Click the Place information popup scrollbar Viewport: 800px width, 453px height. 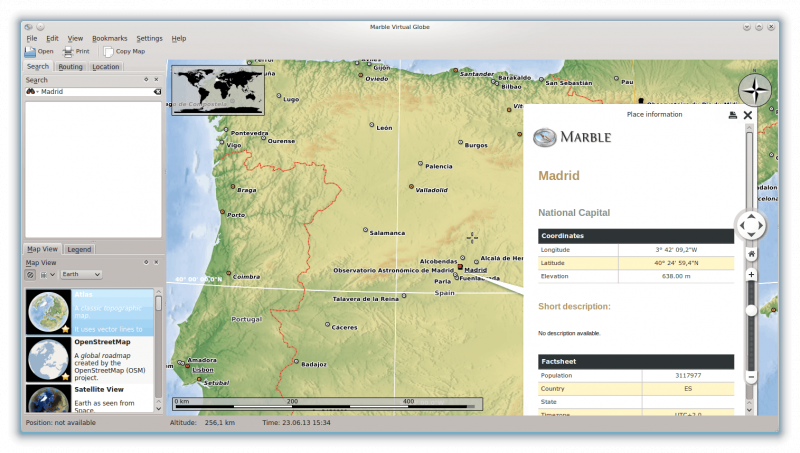pos(749,269)
